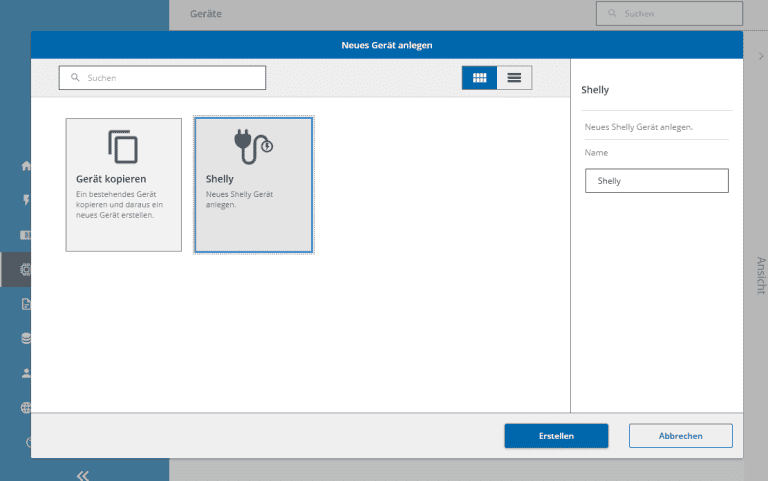Click the Neues Shelly Gerät anlegen. description
This screenshot has width=768, height=481.
639,127
